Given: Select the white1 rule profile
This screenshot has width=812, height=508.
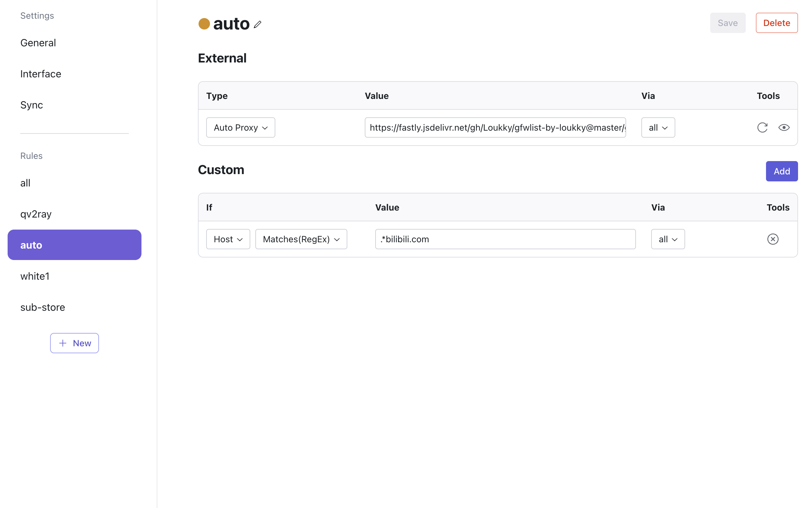Looking at the screenshot, I should pyautogui.click(x=35, y=276).
